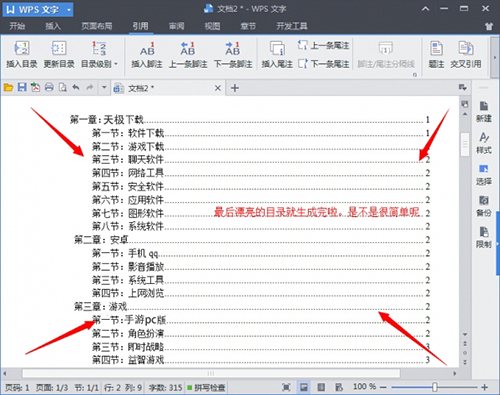The height and width of the screenshot is (395, 500).
Task: Open the 备份 sidebar panel
Action: (484, 206)
